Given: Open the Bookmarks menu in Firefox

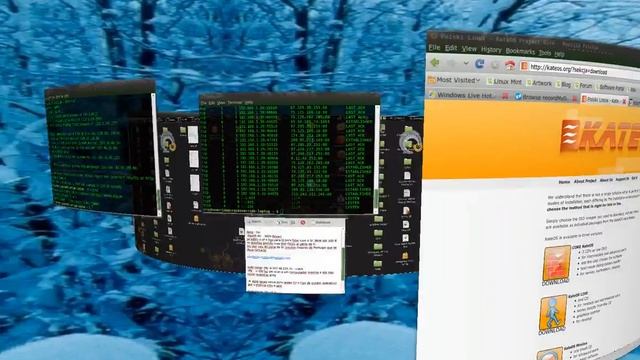Looking at the screenshot, I should [520, 51].
